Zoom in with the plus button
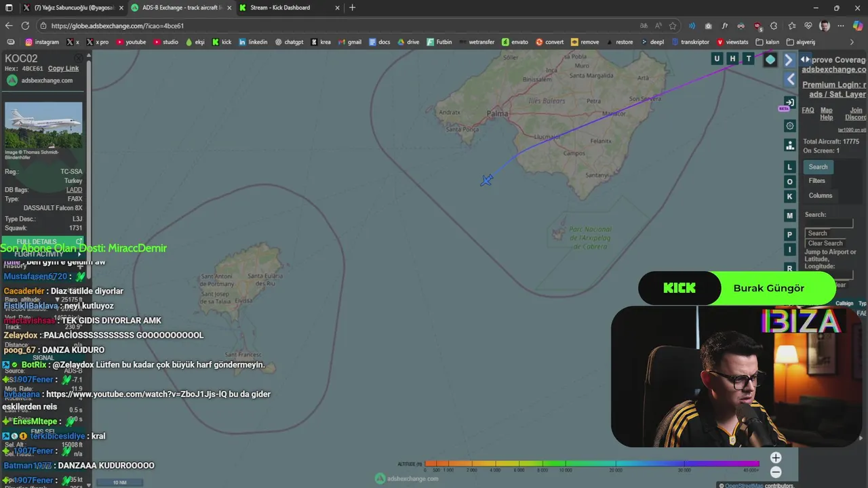The height and width of the screenshot is (488, 868). (x=776, y=457)
